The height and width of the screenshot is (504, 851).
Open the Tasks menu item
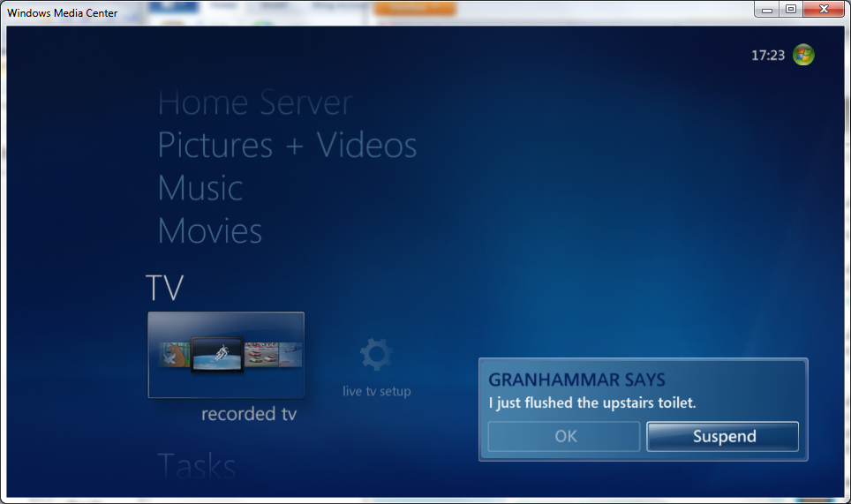click(x=197, y=465)
